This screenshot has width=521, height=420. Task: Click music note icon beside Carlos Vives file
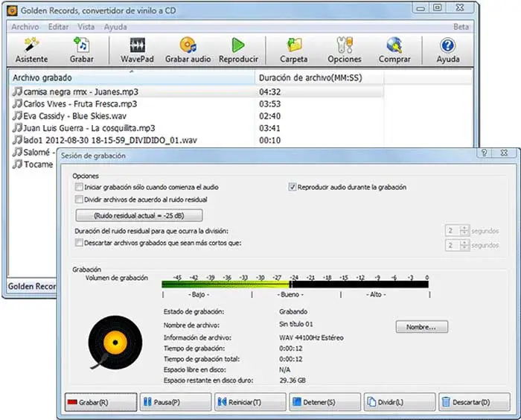17,104
